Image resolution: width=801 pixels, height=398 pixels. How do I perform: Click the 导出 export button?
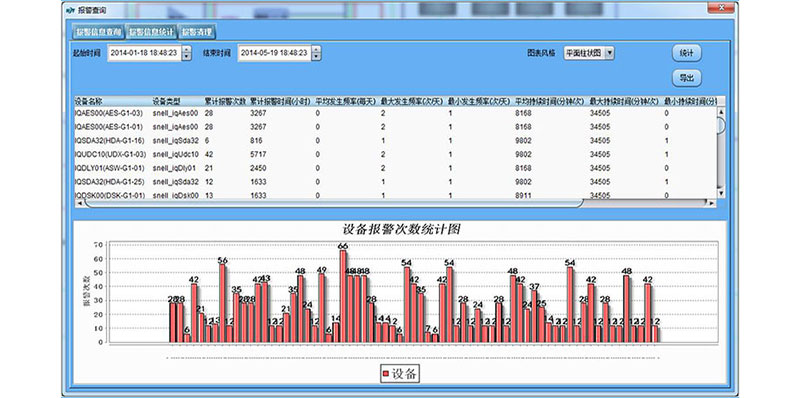tap(687, 78)
